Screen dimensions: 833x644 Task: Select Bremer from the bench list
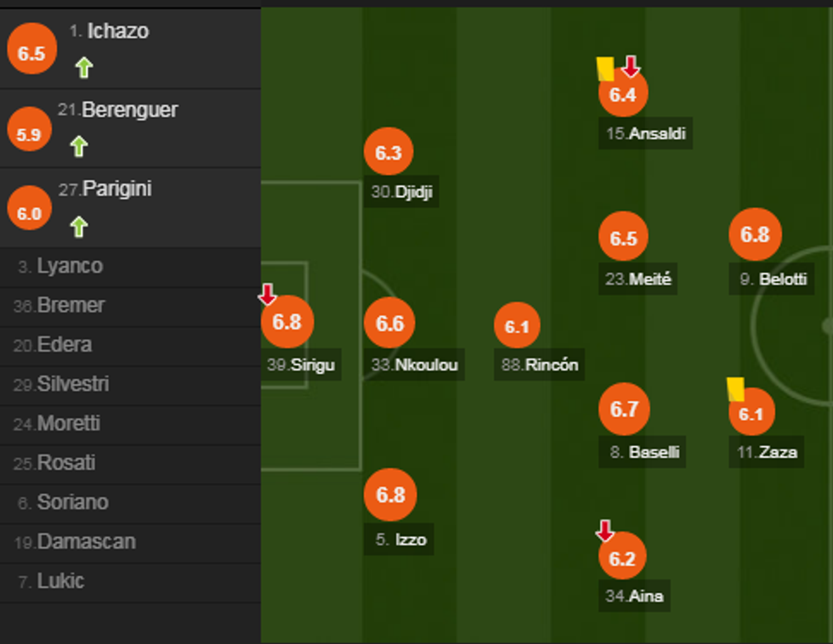[71, 305]
